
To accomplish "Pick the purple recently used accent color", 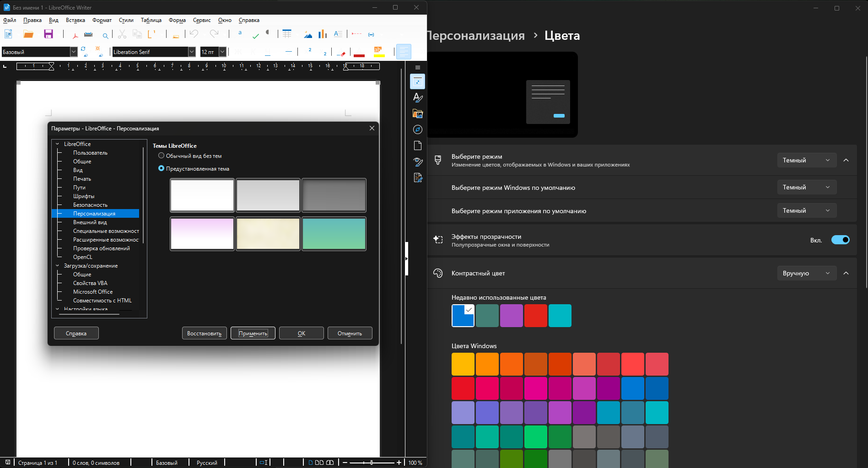I will [x=512, y=316].
